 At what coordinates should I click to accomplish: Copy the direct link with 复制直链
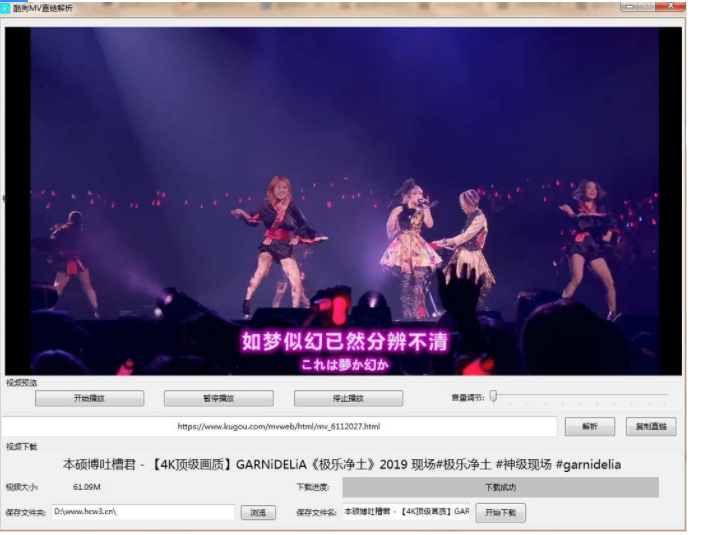651,426
